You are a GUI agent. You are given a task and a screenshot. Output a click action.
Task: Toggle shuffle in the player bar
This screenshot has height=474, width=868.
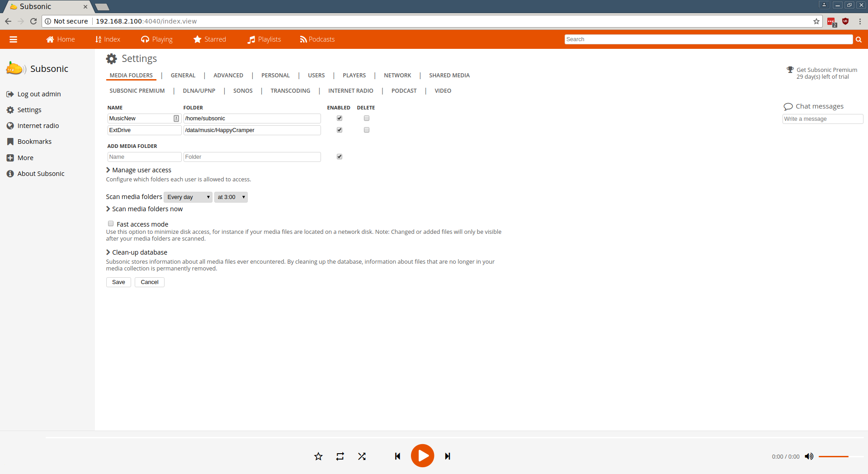coord(362,456)
